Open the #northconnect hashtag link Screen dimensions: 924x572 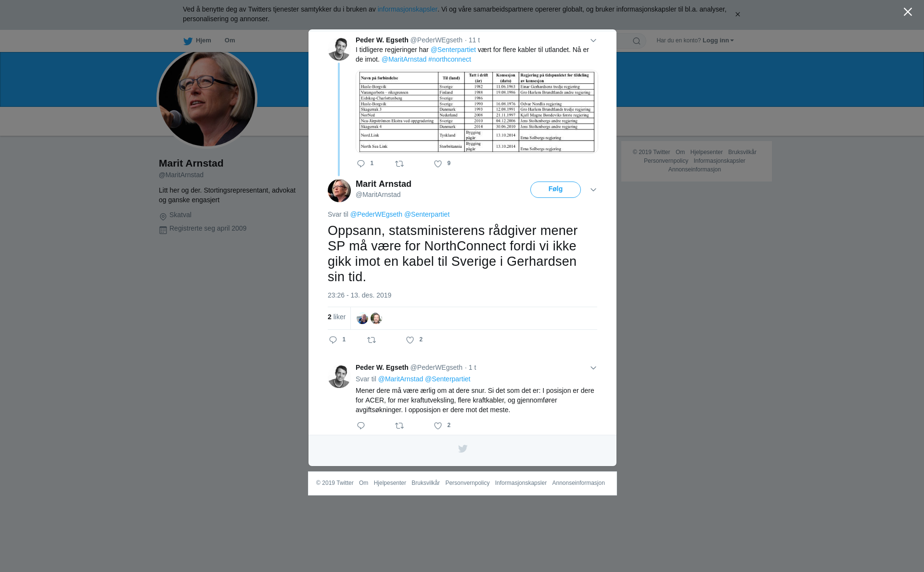click(449, 59)
